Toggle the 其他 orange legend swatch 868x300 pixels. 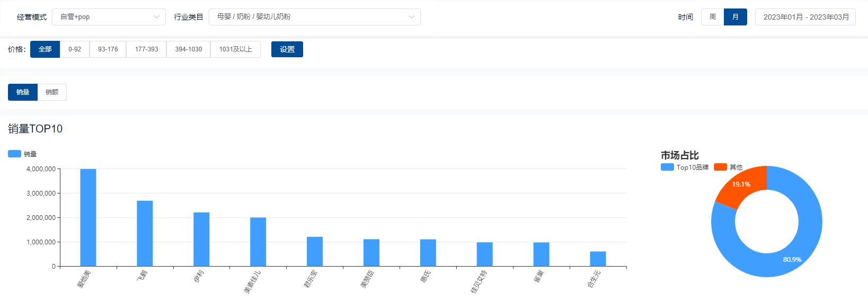tap(720, 167)
